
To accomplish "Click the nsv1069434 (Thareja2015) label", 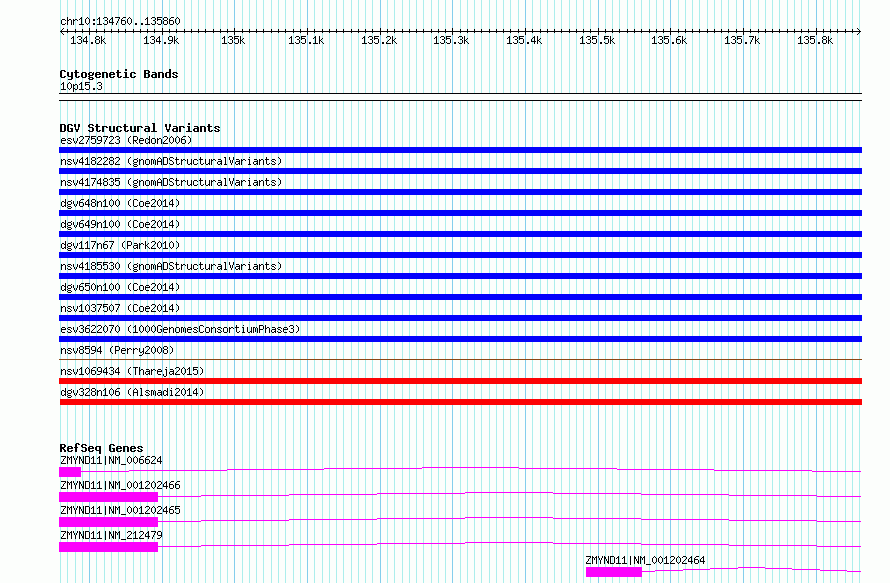I will 132,371.
